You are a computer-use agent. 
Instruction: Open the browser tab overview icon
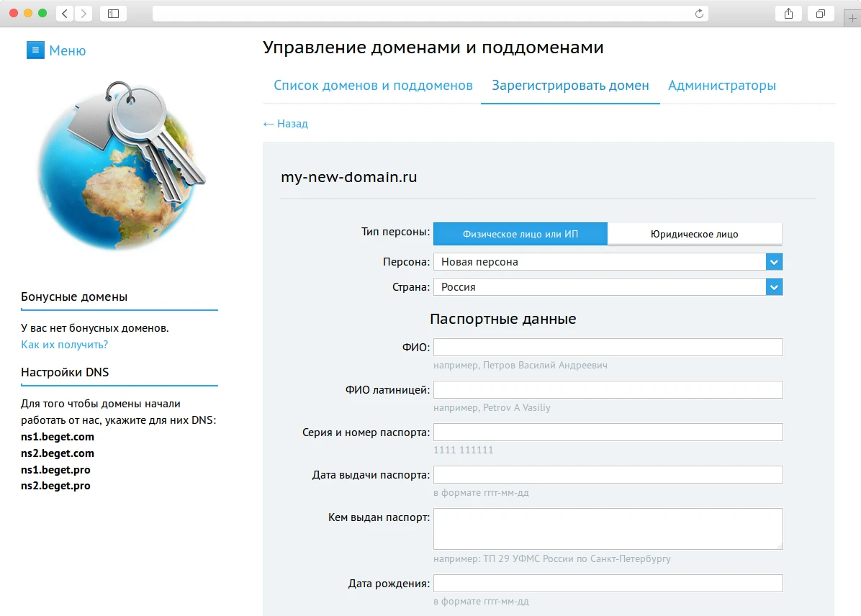click(x=821, y=12)
